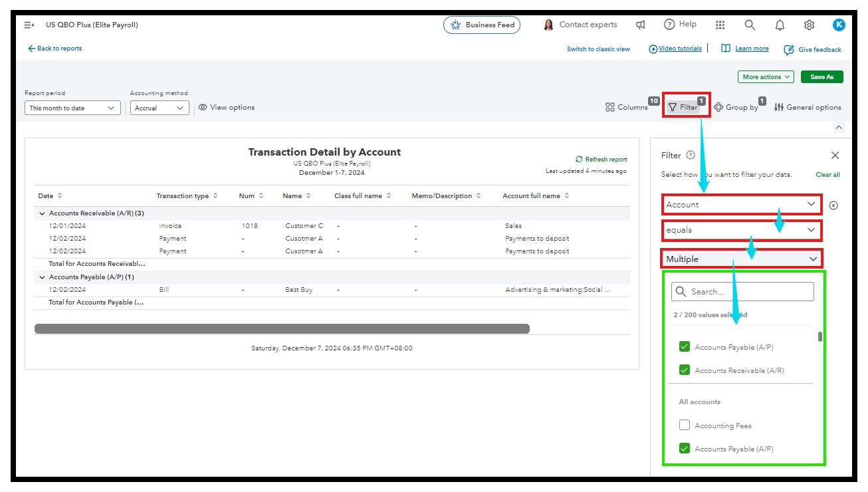
Task: Type in the filter Search field
Action: pos(742,291)
